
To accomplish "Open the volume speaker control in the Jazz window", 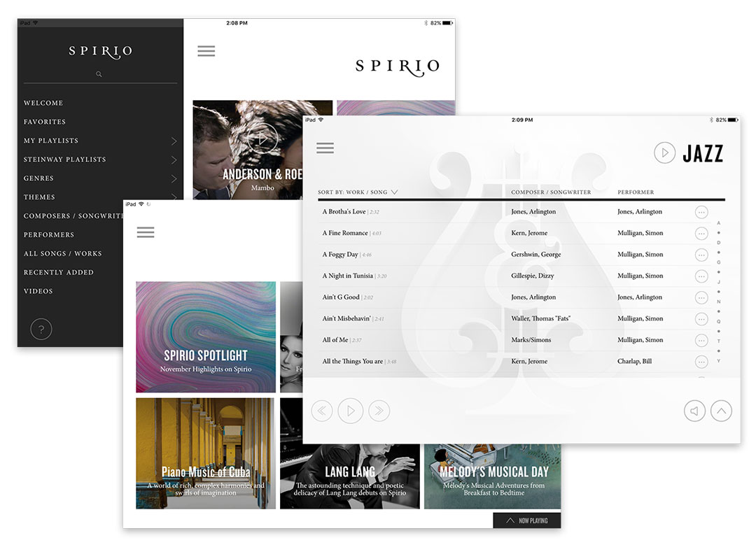I will 694,411.
